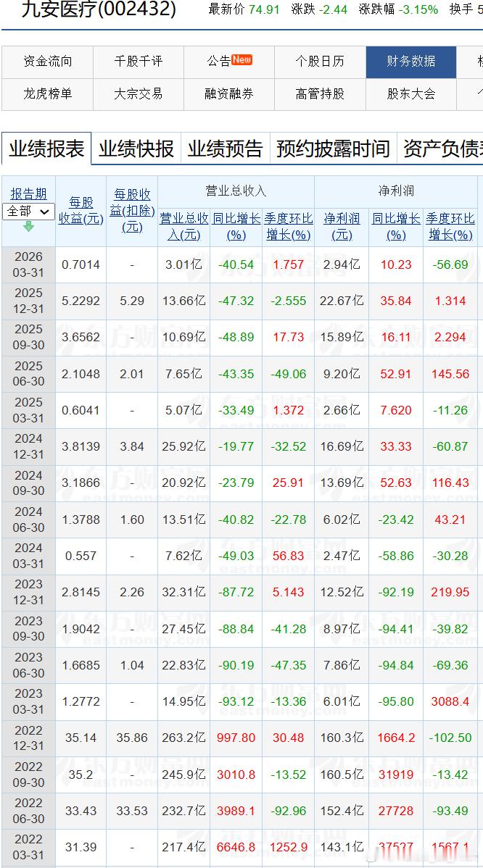Sort by revenue 季度环比增长(%) header
Viewport: 483px width, 868px height.
pos(288,226)
